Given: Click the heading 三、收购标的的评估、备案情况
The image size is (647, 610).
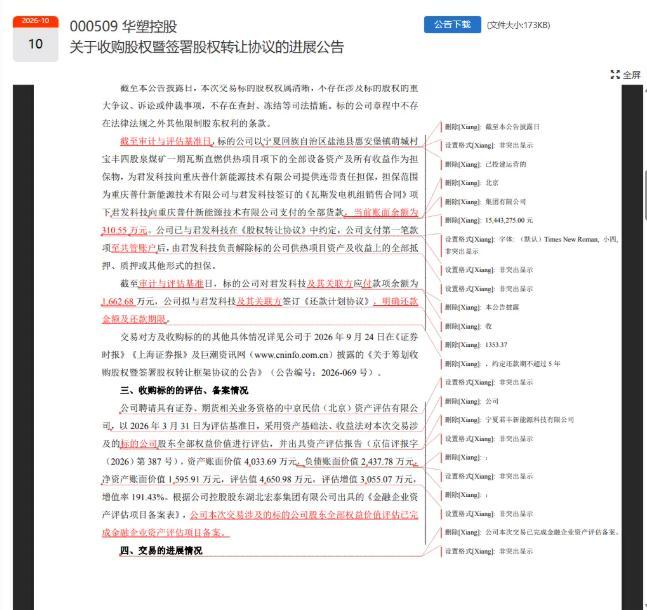Looking at the screenshot, I should 184,390.
